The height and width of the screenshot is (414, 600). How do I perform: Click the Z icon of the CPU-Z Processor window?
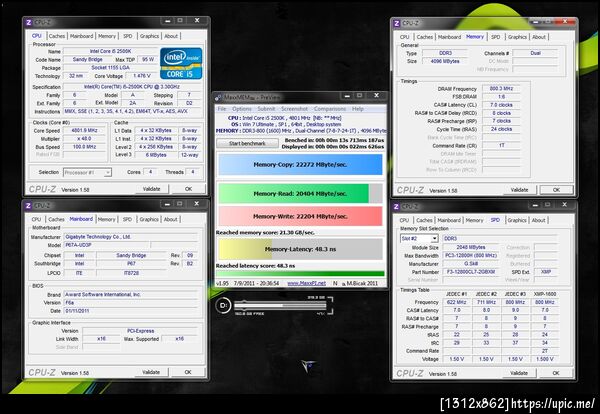(x=29, y=22)
